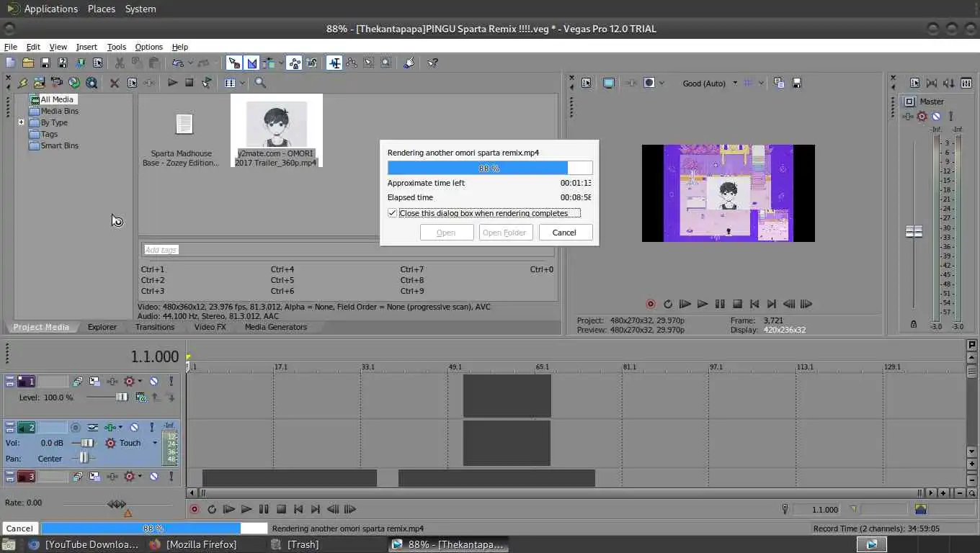Screen dimensions: 980x553
Task: Cancel the rendering in dialog
Action: click(x=564, y=233)
